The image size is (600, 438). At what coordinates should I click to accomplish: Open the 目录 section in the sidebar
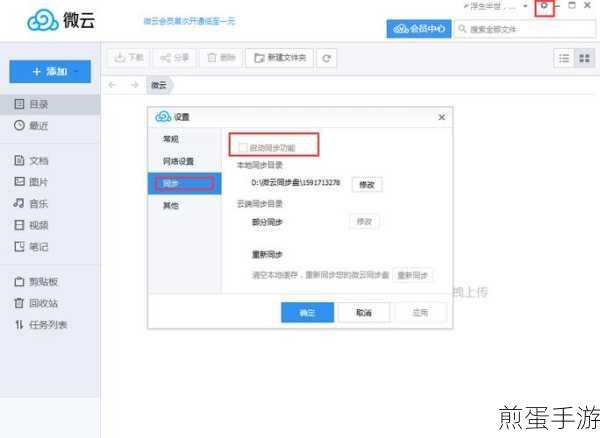point(50,104)
